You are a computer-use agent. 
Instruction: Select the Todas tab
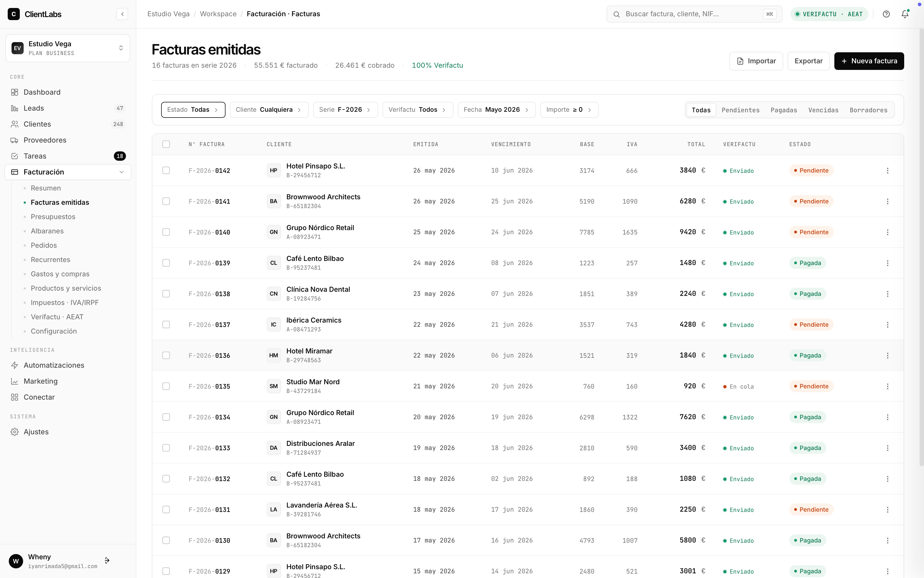click(701, 110)
